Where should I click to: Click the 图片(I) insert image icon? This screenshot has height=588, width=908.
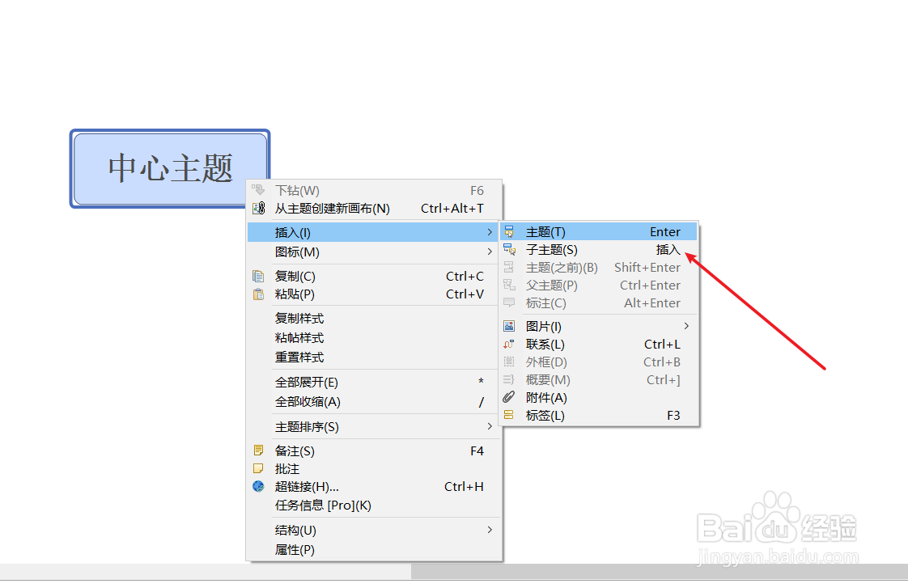[510, 326]
